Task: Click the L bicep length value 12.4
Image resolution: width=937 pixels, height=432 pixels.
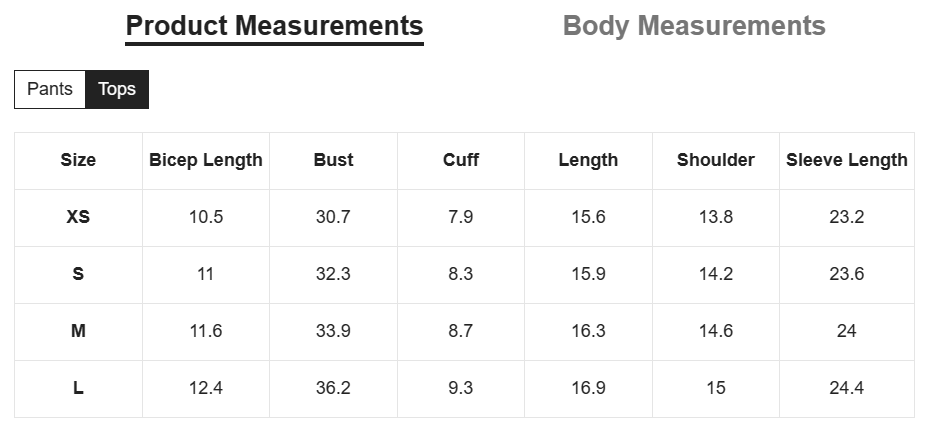Action: (x=206, y=388)
